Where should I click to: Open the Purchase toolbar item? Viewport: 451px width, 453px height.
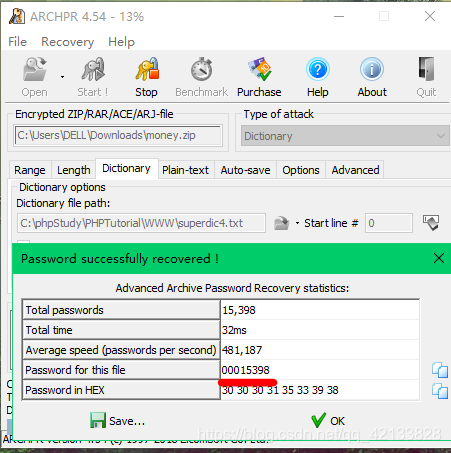coord(259,77)
